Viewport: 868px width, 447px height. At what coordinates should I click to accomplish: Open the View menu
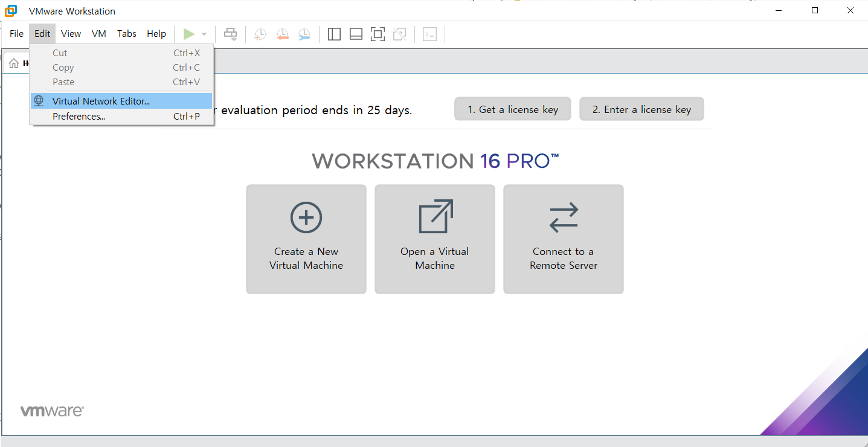[71, 34]
